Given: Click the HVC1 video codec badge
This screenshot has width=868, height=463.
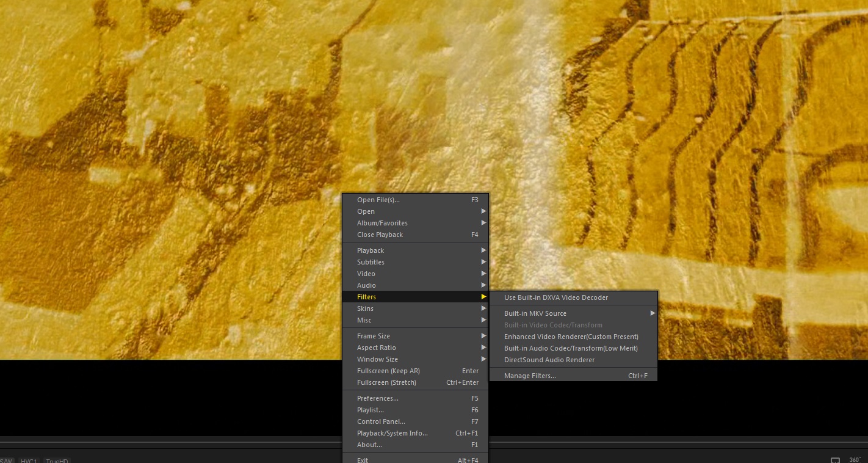Looking at the screenshot, I should coord(29,461).
